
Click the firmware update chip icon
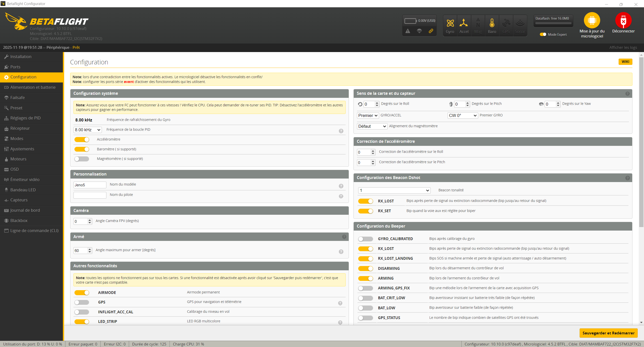(x=592, y=20)
